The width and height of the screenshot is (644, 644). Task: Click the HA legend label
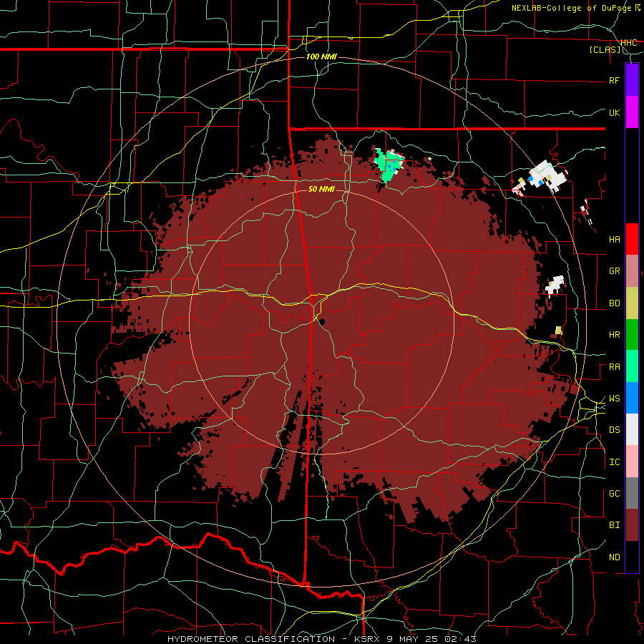click(614, 240)
